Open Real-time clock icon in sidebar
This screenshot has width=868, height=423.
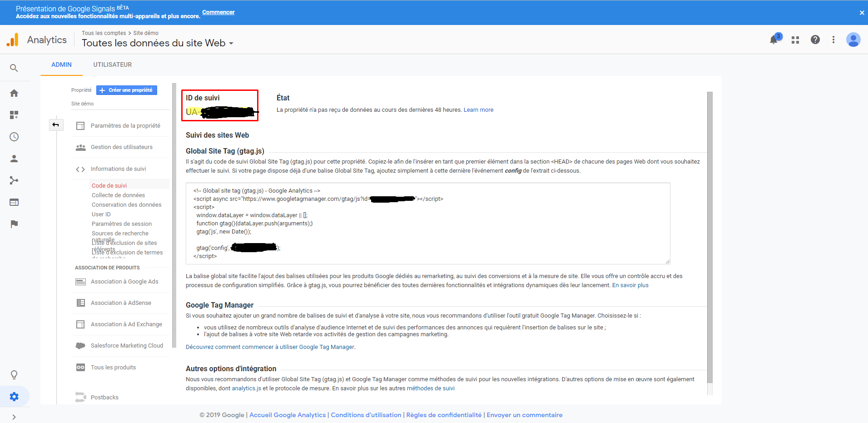tap(14, 137)
